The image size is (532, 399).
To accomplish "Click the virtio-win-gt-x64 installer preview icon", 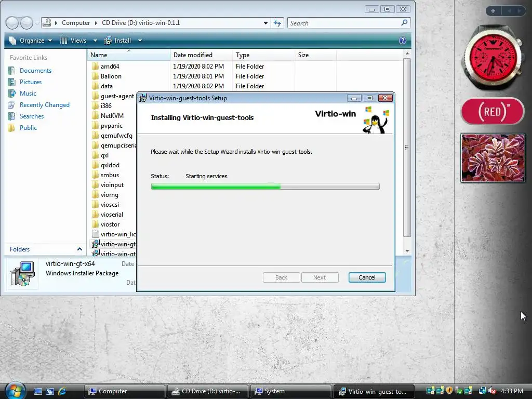I will coord(23,273).
